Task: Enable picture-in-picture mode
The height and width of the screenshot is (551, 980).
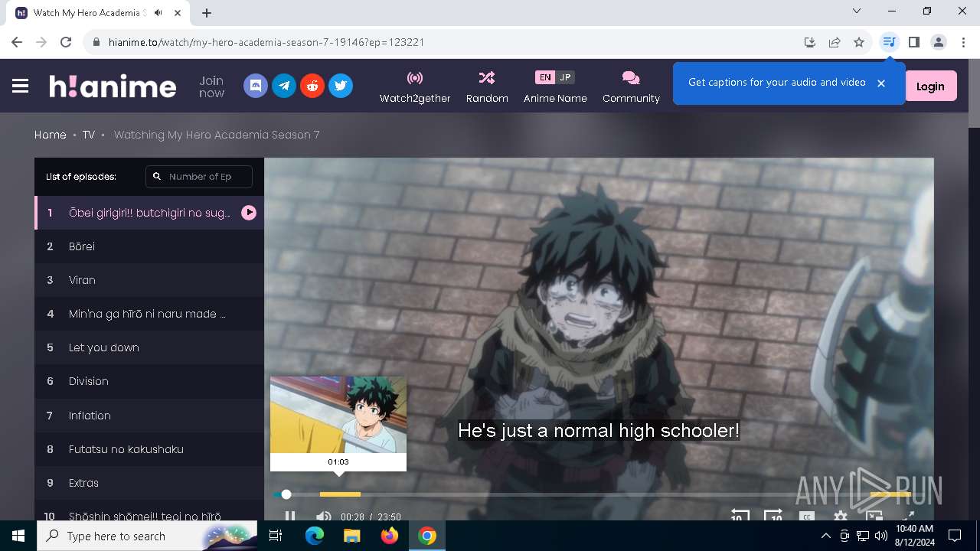Action: [x=874, y=517]
